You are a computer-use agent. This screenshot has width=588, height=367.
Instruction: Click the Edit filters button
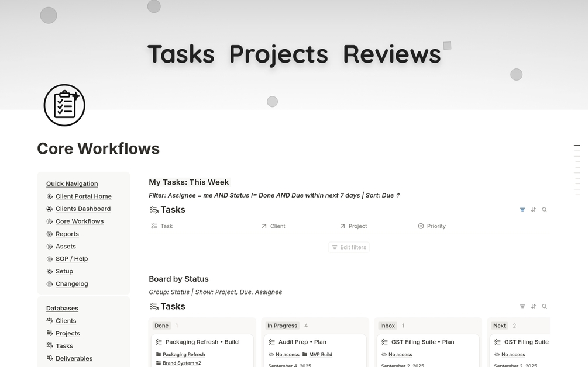[x=349, y=247]
